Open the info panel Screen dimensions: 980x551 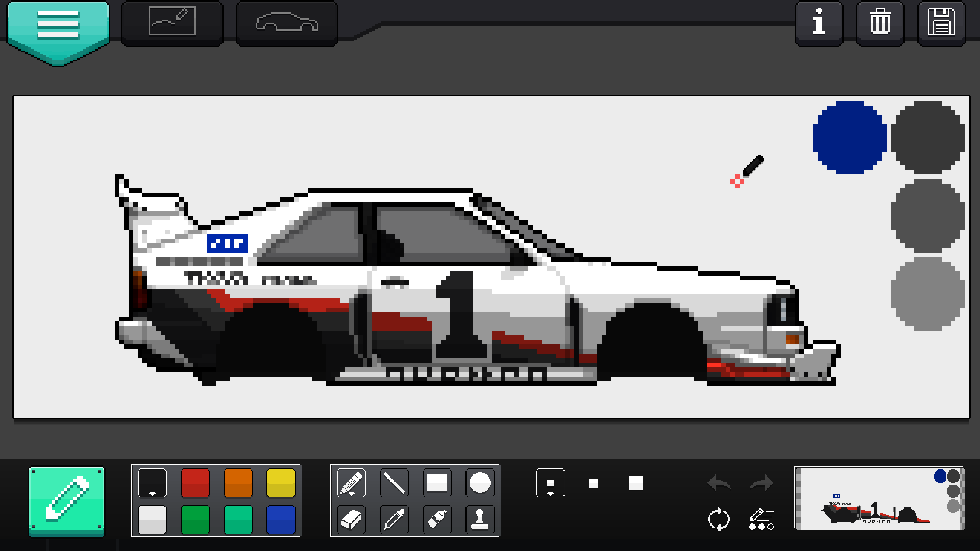click(x=819, y=22)
